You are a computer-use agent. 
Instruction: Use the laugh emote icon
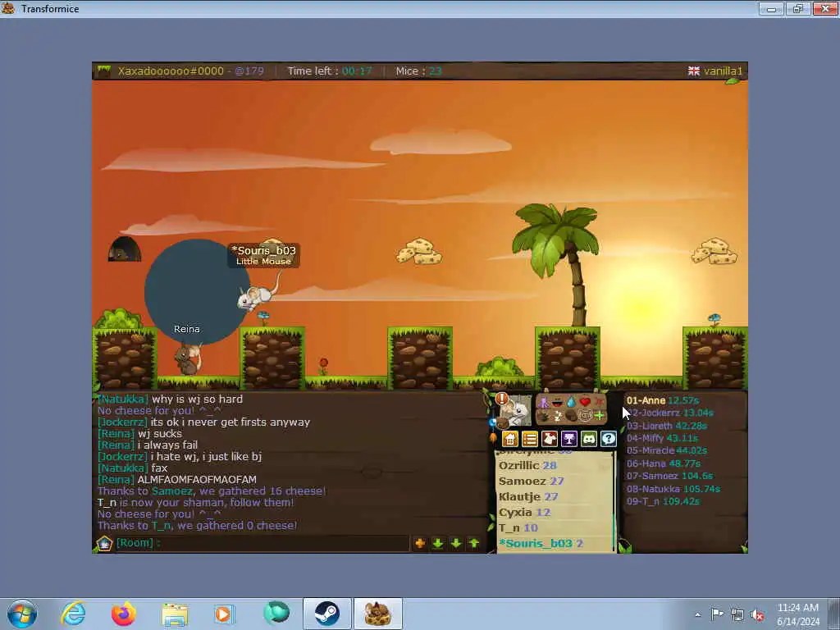point(557,402)
